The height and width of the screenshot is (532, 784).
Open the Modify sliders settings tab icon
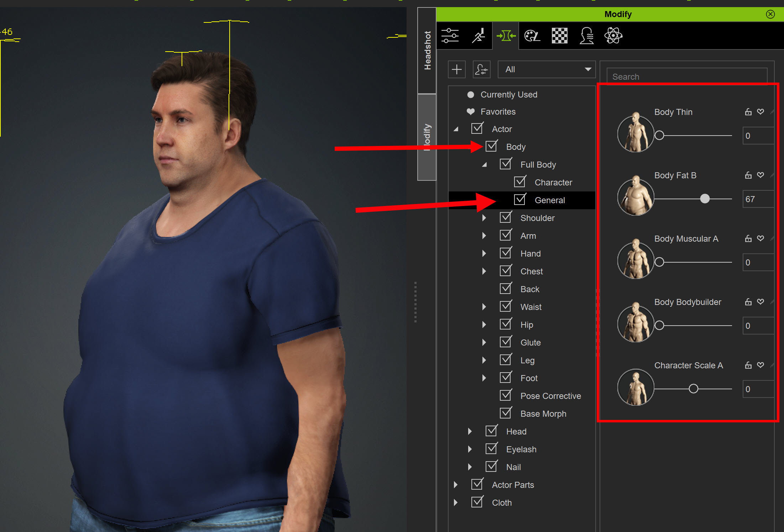coord(450,36)
